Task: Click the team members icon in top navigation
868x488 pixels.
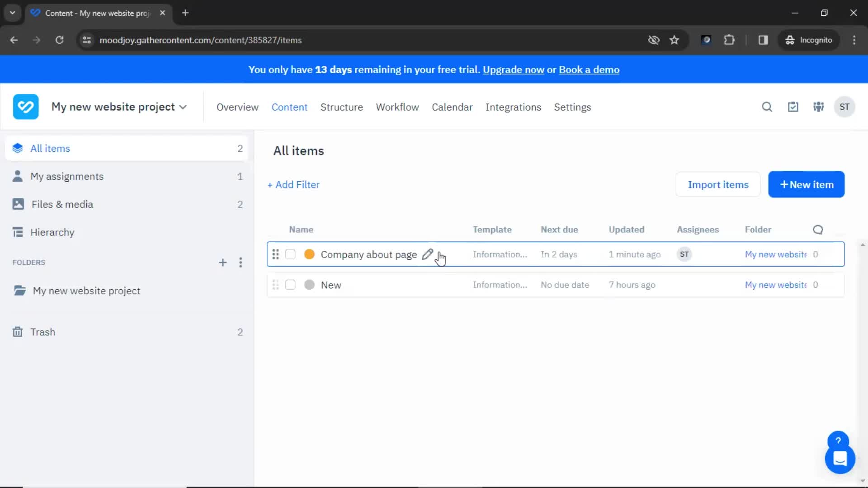Action: (819, 107)
